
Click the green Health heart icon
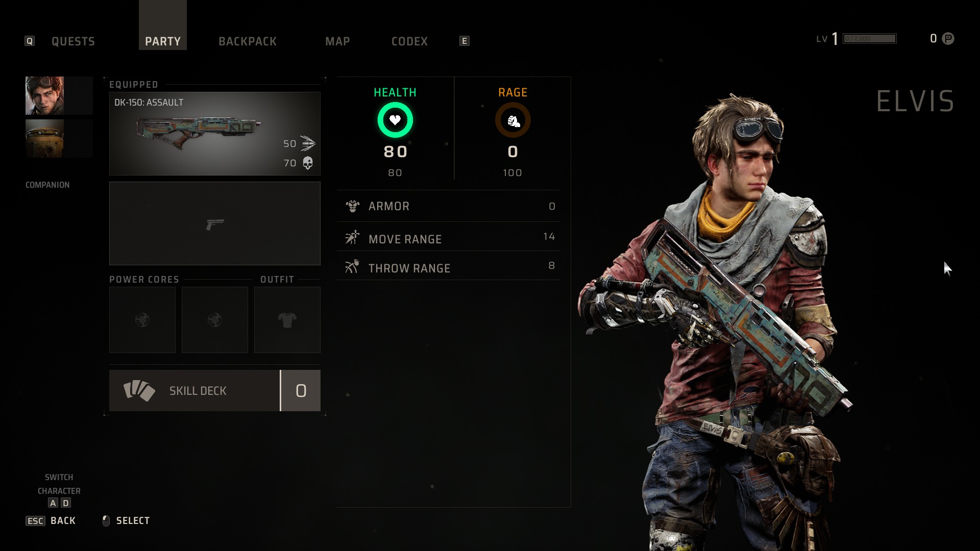point(395,120)
